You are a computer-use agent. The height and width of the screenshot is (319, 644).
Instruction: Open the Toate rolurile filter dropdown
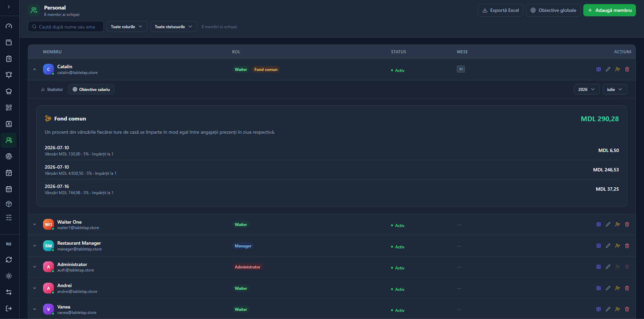127,26
